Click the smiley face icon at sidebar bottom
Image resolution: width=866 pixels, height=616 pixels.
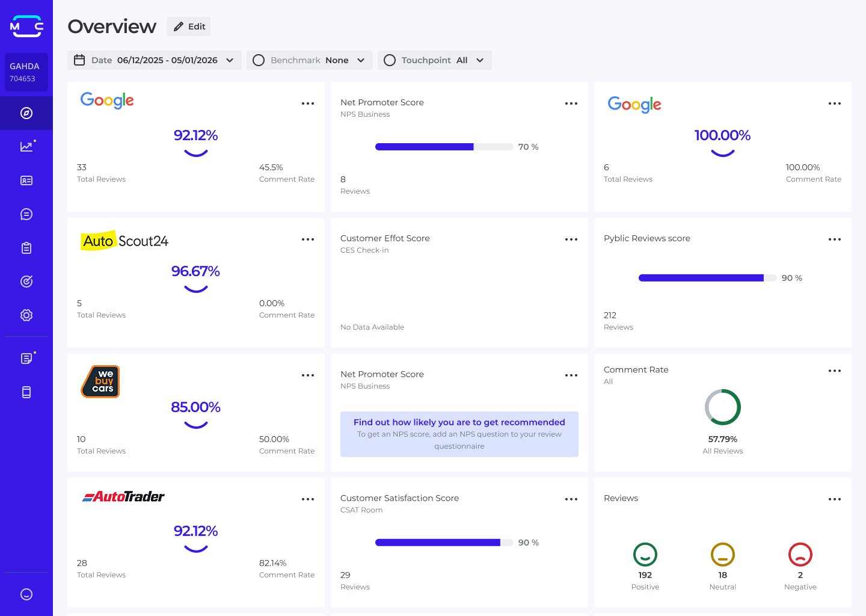point(26,594)
